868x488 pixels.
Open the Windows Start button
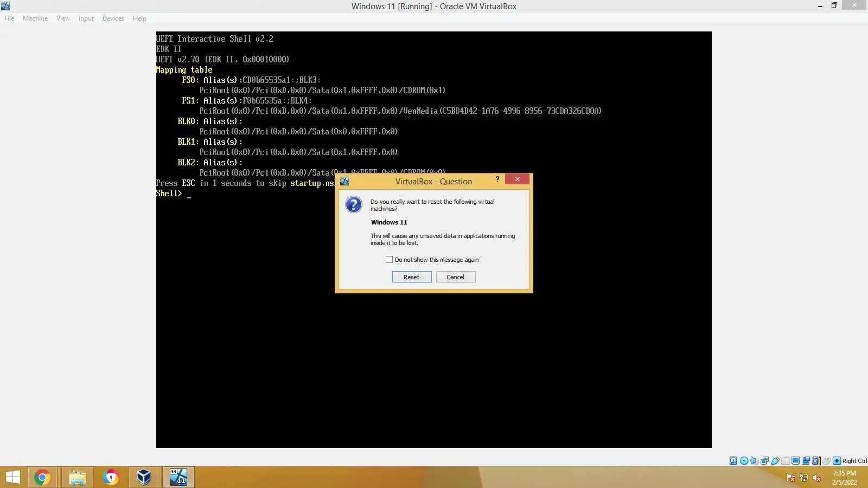click(12, 477)
